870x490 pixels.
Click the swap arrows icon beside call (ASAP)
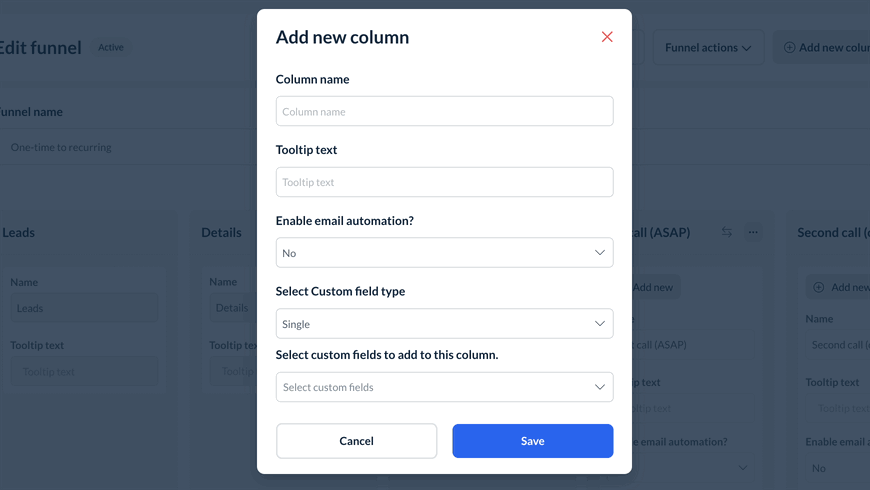click(727, 232)
